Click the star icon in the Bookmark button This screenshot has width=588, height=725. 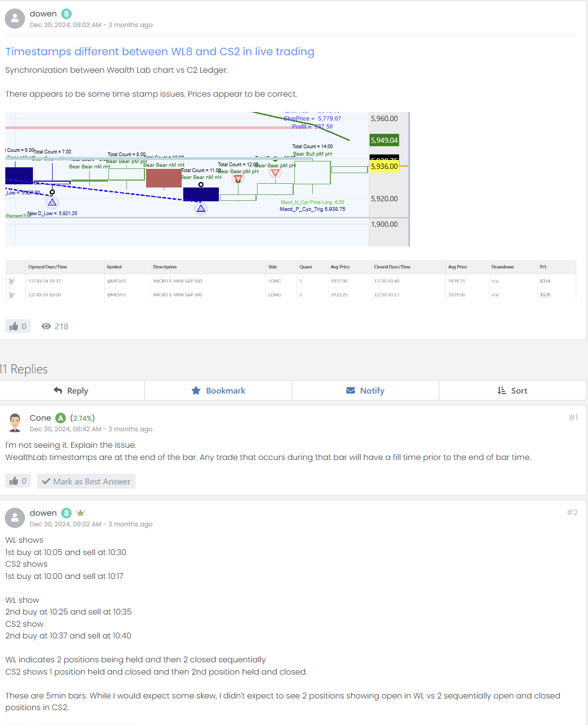pos(196,390)
